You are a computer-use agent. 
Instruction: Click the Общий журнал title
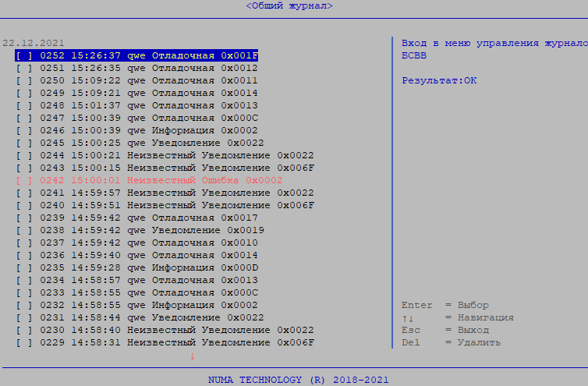tap(289, 6)
